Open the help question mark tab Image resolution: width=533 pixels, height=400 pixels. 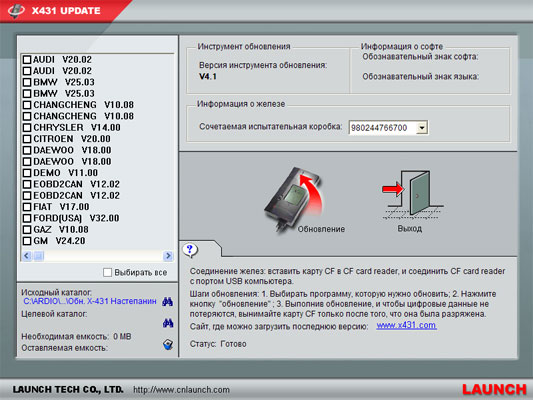point(190,250)
